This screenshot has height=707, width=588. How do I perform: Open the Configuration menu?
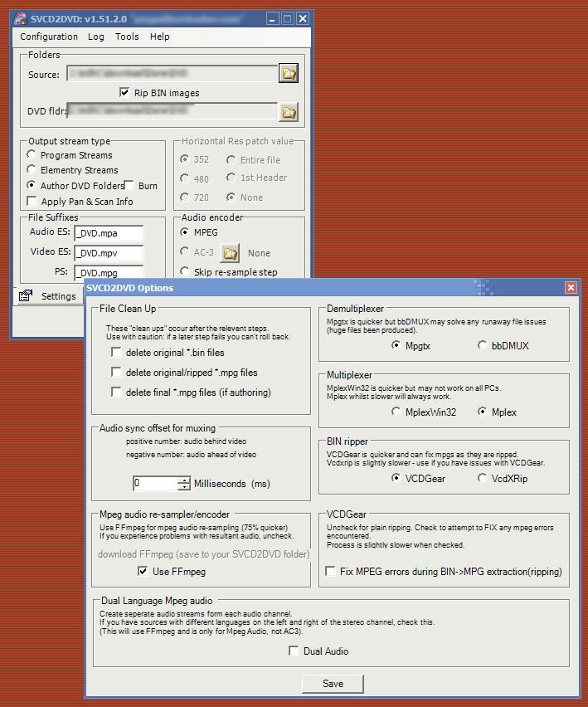tap(49, 37)
